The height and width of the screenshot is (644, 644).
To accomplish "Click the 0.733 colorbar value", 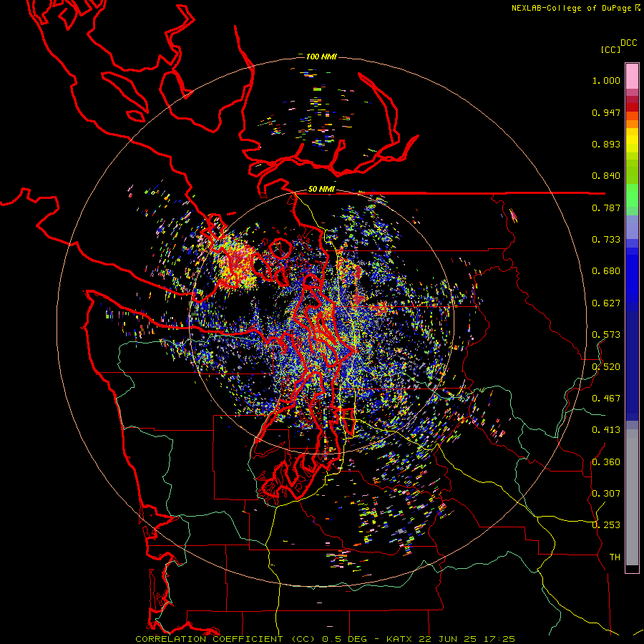I will [x=606, y=240].
